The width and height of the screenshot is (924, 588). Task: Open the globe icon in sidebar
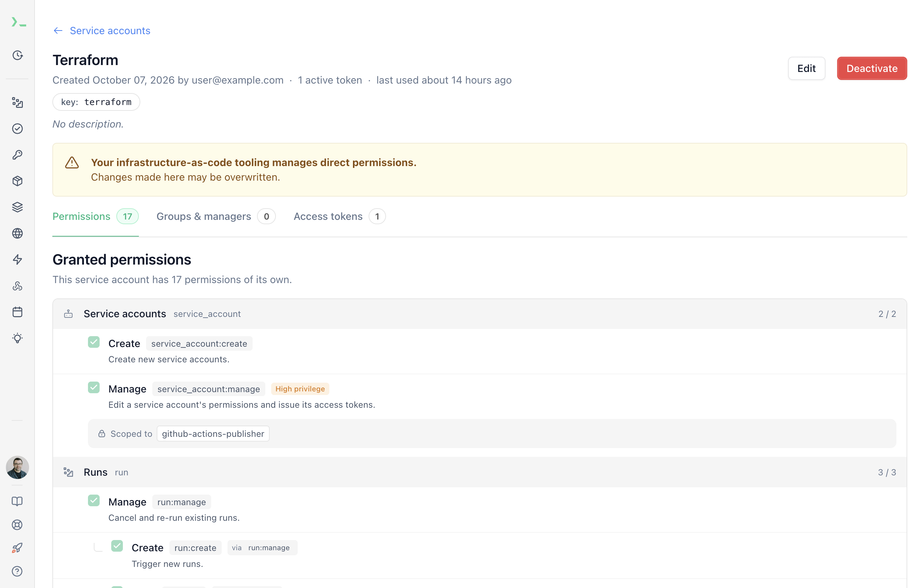point(17,233)
